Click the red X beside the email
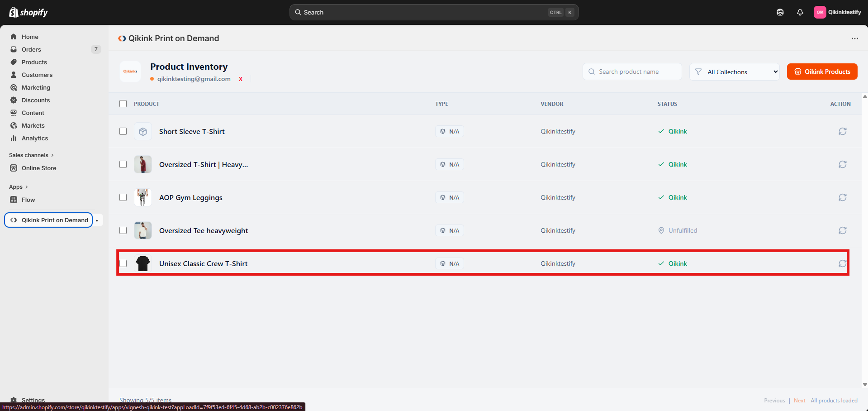 point(241,79)
